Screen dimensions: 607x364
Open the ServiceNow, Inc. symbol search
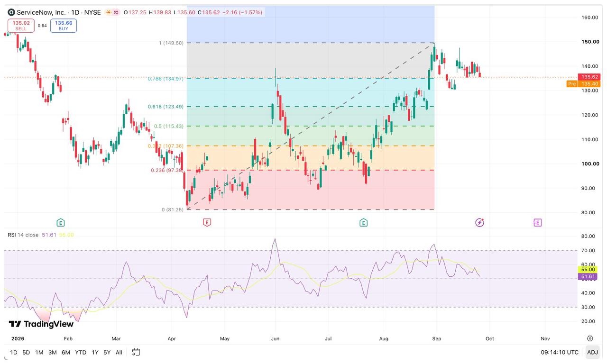coord(41,12)
